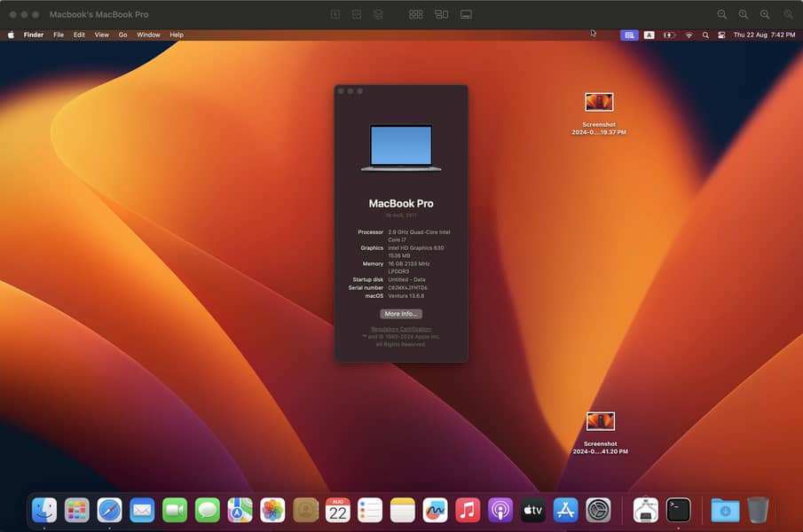Viewport: 803px width, 532px height.
Task: Open Podcasts from the dock
Action: tap(500, 510)
